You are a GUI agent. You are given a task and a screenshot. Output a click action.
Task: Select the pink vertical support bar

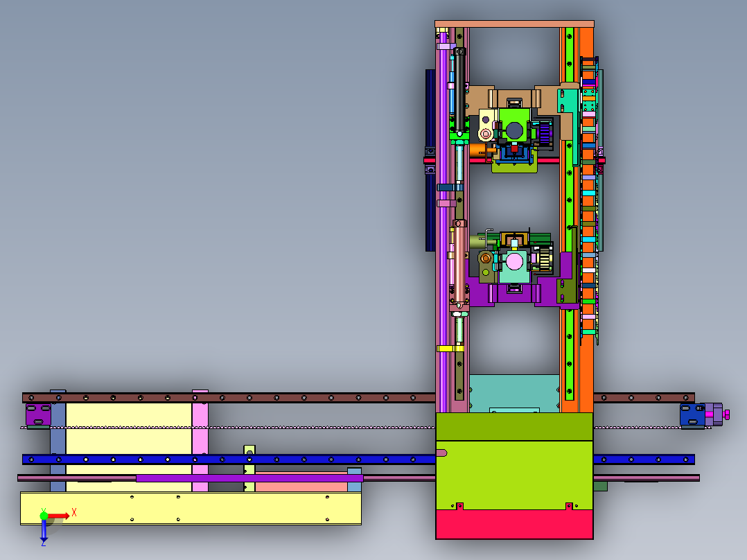click(200, 441)
